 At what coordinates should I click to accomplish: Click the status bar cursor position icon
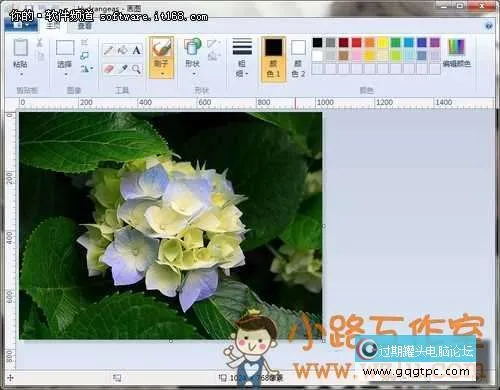10,378
